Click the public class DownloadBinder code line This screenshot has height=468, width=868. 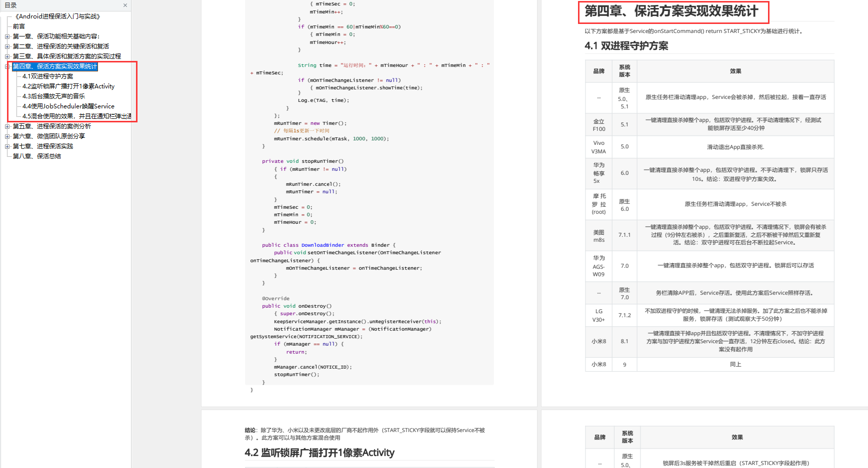tap(328, 245)
